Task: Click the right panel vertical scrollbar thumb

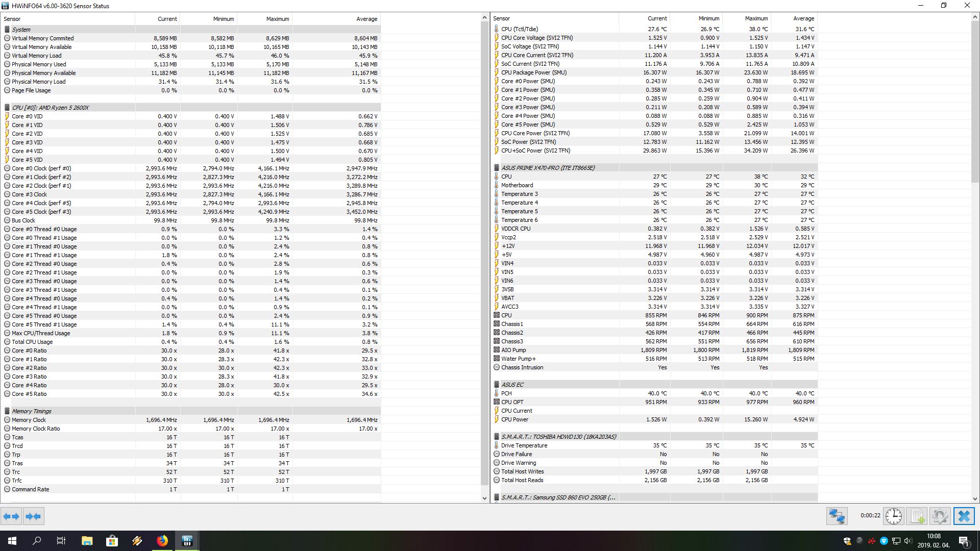Action: (x=975, y=102)
